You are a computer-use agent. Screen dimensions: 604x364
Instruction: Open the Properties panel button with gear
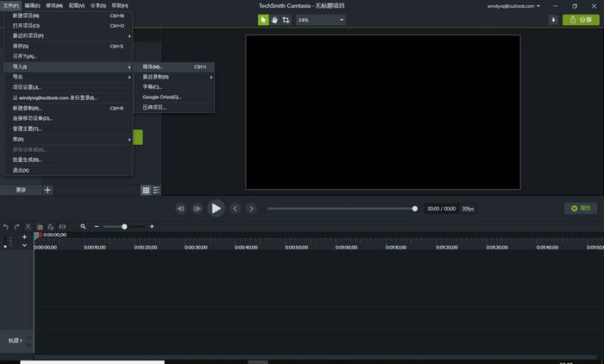coord(581,209)
